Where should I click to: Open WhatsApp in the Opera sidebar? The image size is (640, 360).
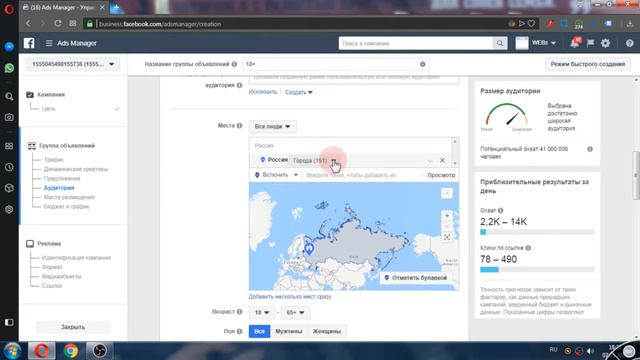[9, 68]
